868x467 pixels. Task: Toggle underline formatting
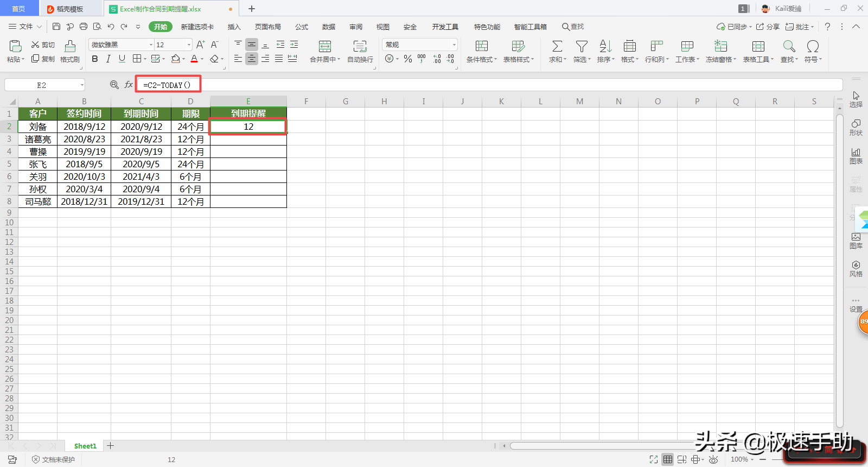pyautogui.click(x=122, y=59)
